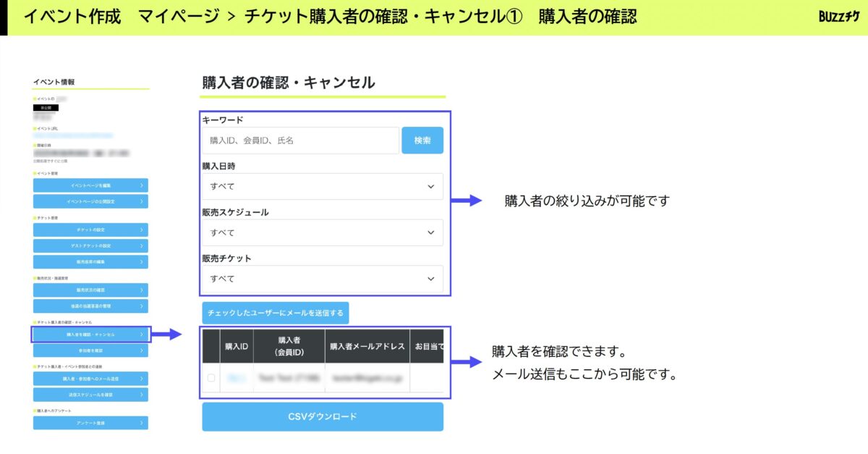Focus the keyword search input field
Image resolution: width=868 pixels, height=454 pixels.
coord(300,140)
